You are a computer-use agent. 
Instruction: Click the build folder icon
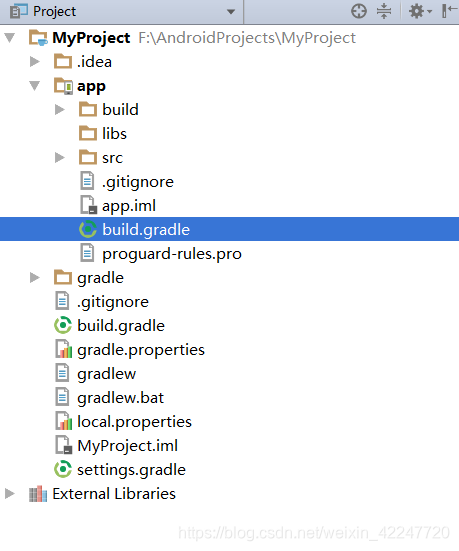tap(88, 109)
